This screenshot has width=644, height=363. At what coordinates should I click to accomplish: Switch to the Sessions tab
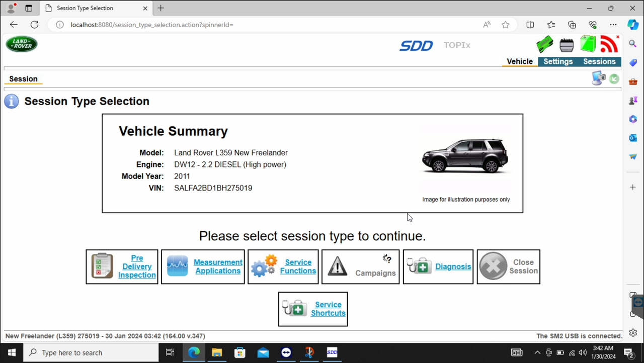coord(599,61)
